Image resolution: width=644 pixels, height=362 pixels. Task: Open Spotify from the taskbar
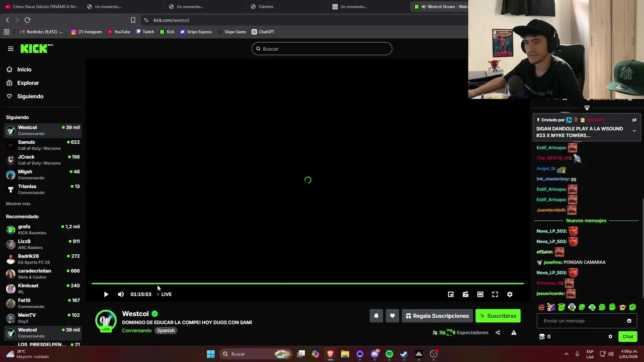389,354
